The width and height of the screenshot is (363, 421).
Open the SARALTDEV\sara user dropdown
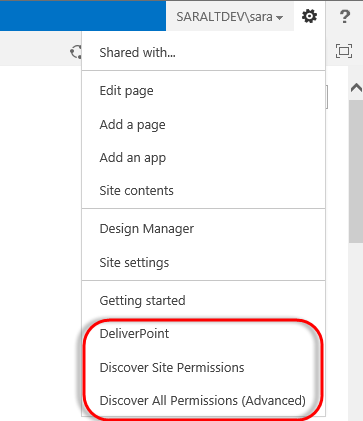coord(230,16)
